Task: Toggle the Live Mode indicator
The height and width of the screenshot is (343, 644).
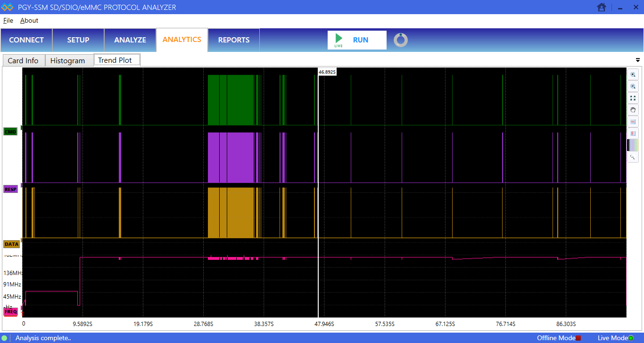Action: (614, 338)
